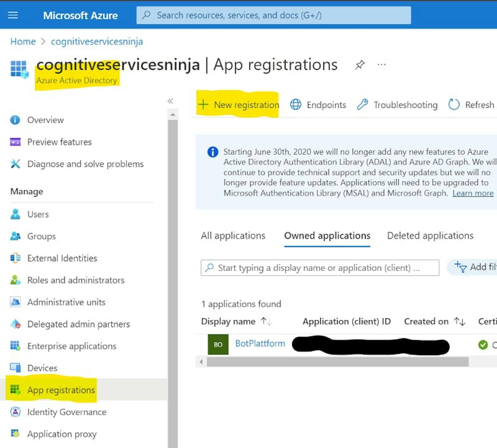Select the Owned applications tab
Viewport: 497px width, 448px height.
[327, 236]
